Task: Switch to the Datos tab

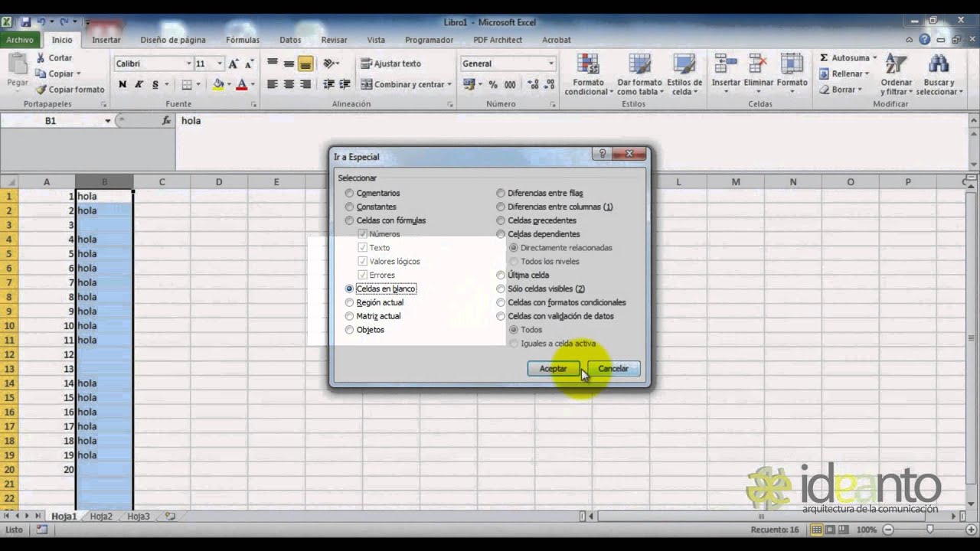Action: [290, 40]
